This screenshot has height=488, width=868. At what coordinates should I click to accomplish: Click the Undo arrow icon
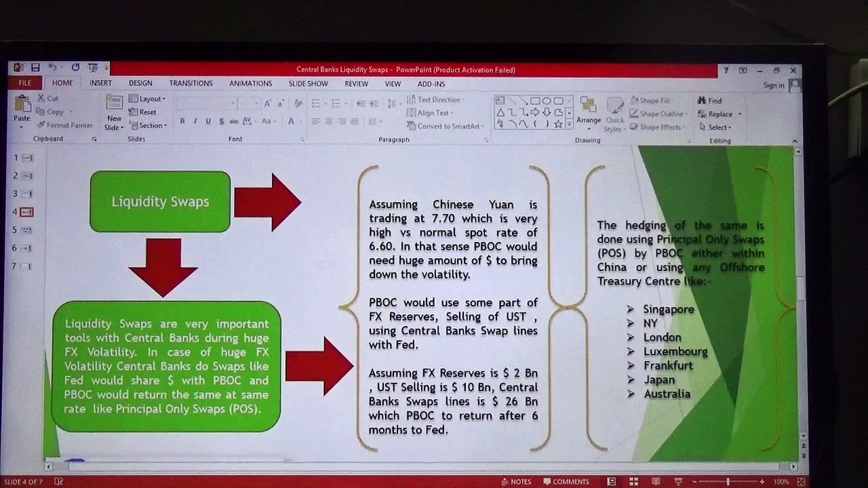(52, 68)
